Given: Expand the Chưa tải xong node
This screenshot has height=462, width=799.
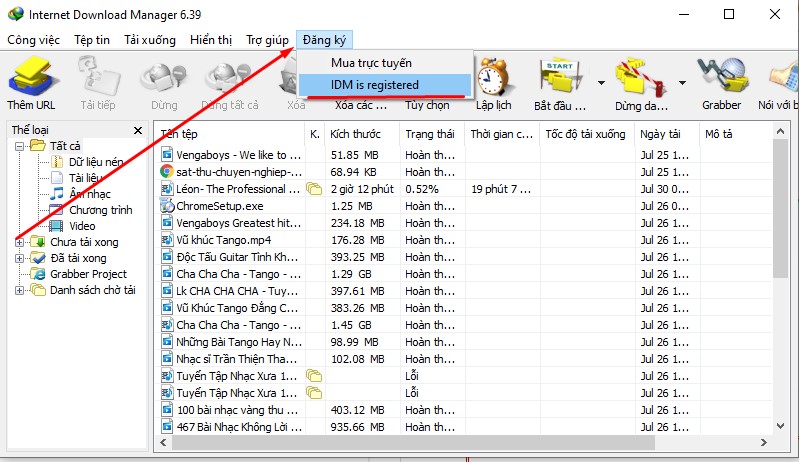Looking at the screenshot, I should tap(19, 242).
